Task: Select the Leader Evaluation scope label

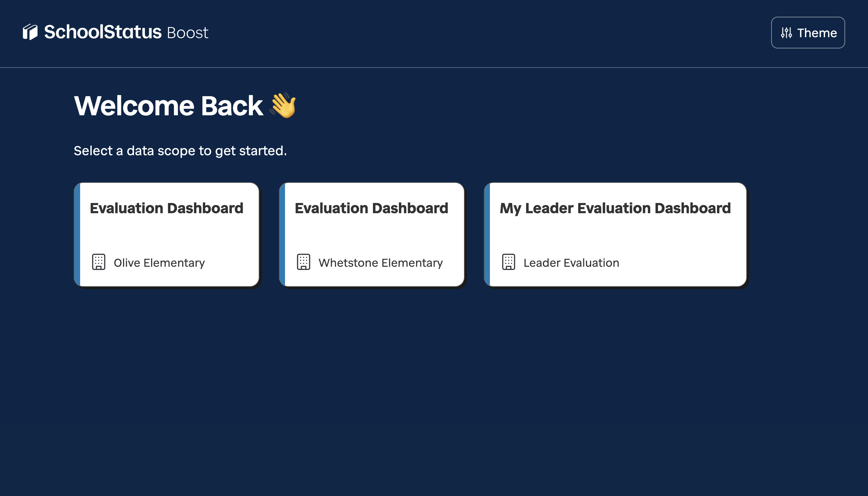Action: pyautogui.click(x=571, y=263)
